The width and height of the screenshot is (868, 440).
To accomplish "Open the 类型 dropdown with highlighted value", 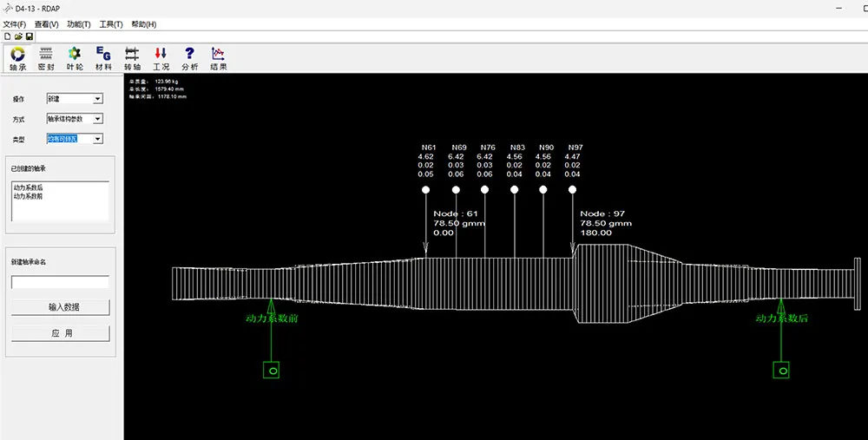I will pyautogui.click(x=75, y=139).
